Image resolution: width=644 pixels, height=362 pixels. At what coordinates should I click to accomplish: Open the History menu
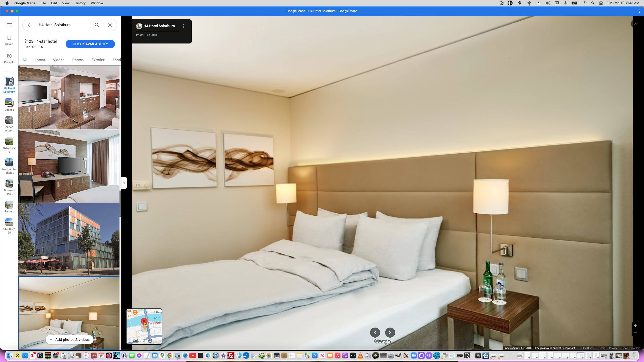80,3
